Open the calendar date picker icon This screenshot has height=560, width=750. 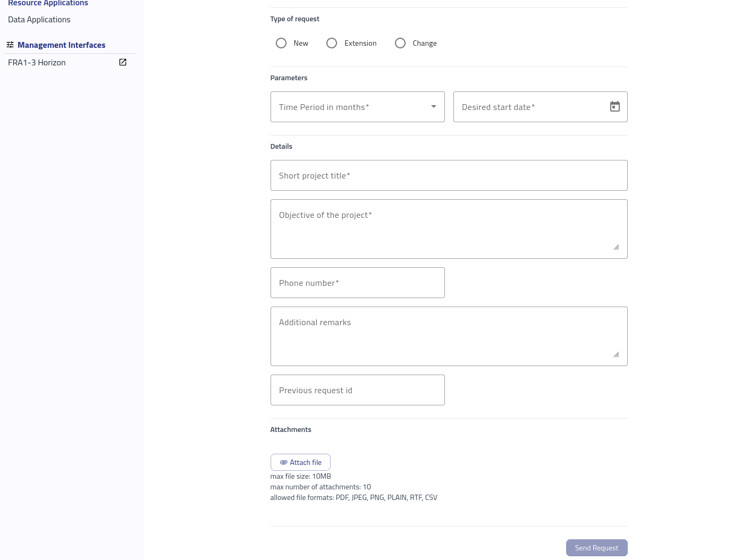pos(615,107)
